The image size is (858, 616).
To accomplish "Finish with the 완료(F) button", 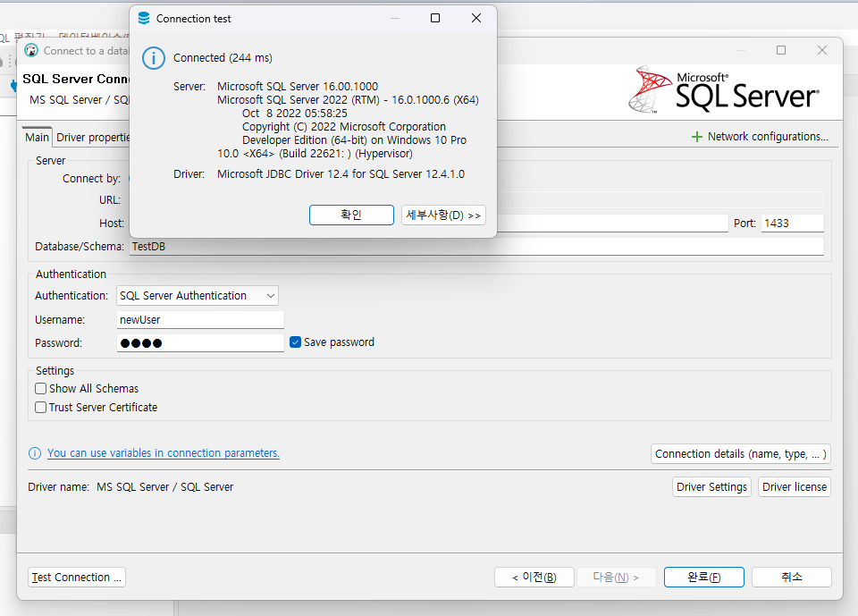I will pos(703,578).
